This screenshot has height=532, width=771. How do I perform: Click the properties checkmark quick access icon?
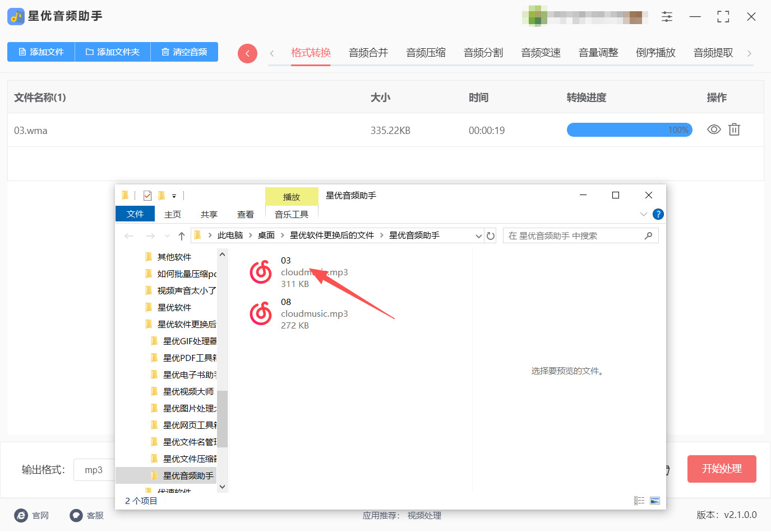pyautogui.click(x=147, y=196)
